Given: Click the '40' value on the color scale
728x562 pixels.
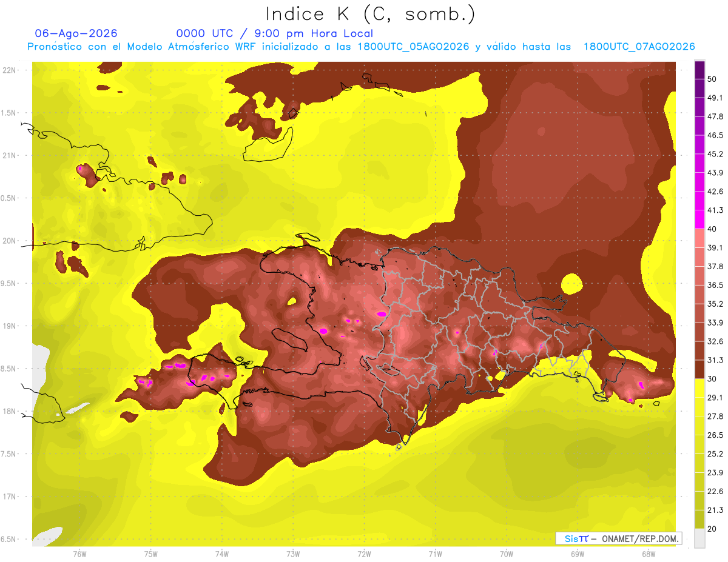Looking at the screenshot, I should [x=712, y=229].
